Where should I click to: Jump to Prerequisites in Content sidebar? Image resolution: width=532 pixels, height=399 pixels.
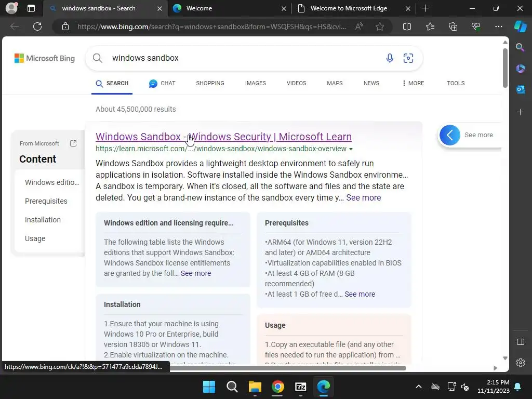tap(46, 201)
